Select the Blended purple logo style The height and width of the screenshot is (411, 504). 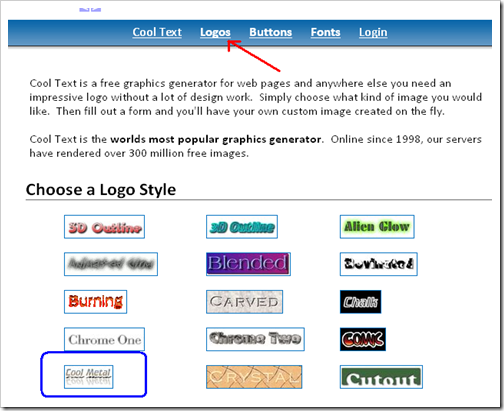click(x=248, y=264)
